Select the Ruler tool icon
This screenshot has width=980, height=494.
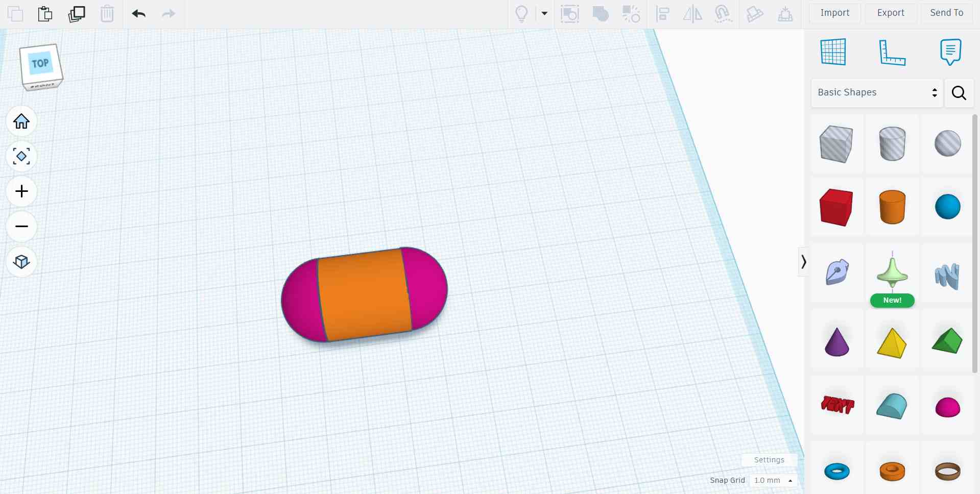point(892,53)
